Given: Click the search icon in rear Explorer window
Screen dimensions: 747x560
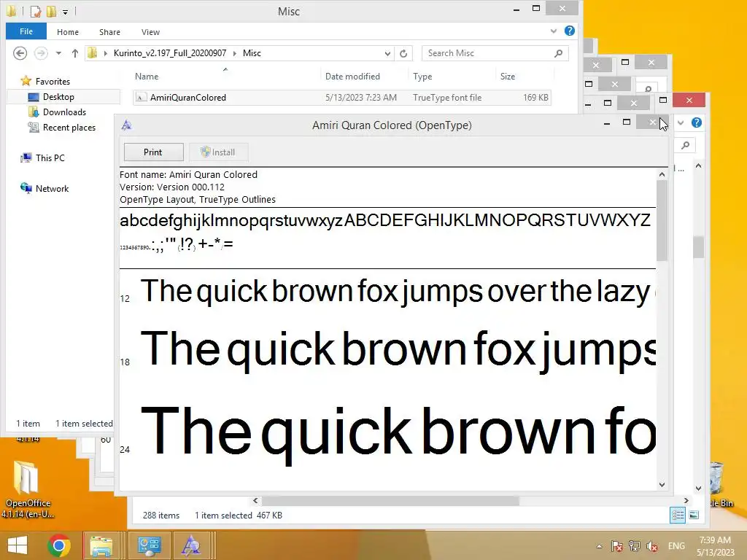Looking at the screenshot, I should coord(685,145).
